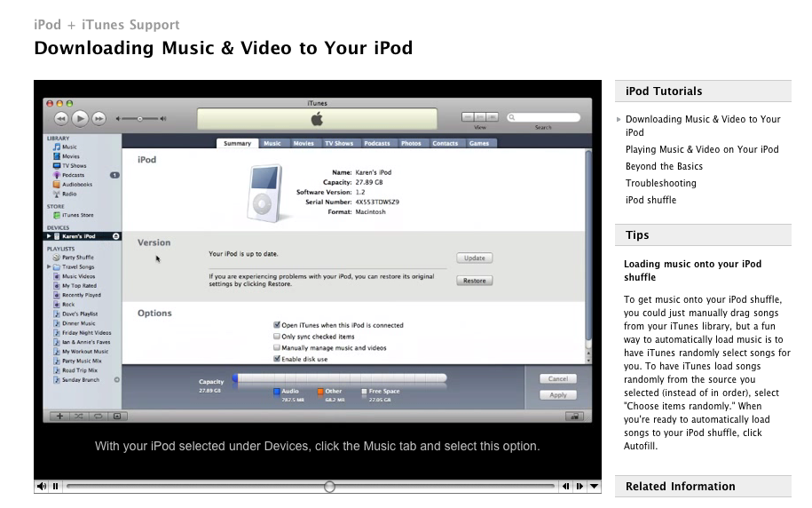Click the tutorial video progress slider knob
This screenshot has width=812, height=508.
pyautogui.click(x=329, y=487)
